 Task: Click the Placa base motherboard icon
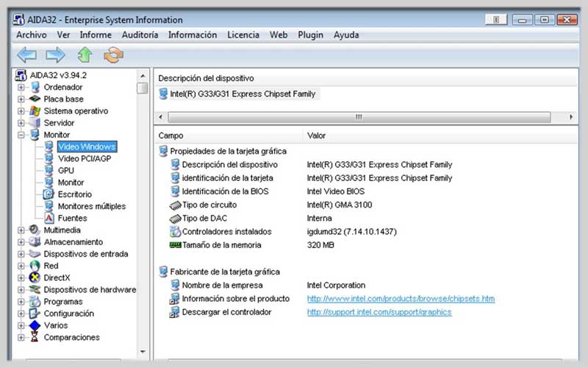coord(35,99)
